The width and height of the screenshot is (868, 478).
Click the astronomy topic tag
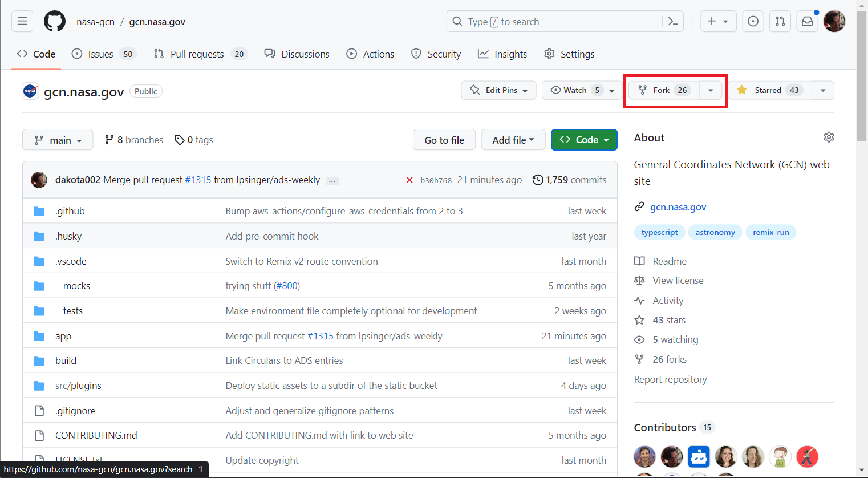(715, 232)
